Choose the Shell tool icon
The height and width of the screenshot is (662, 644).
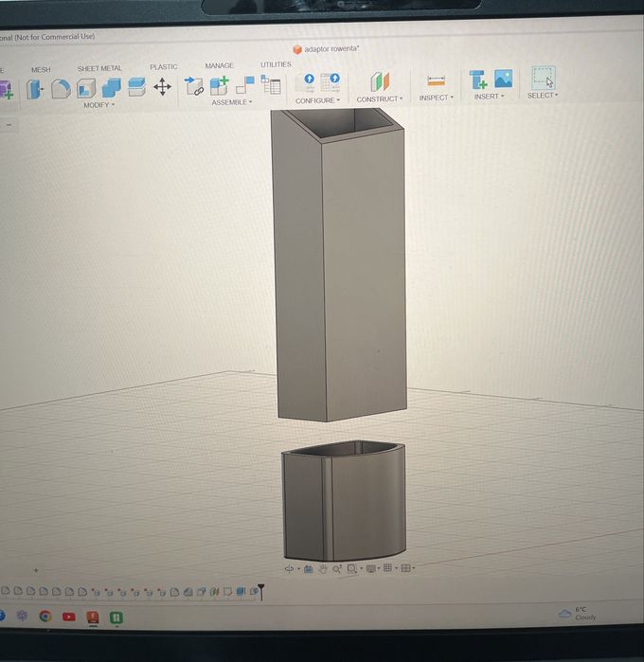86,88
